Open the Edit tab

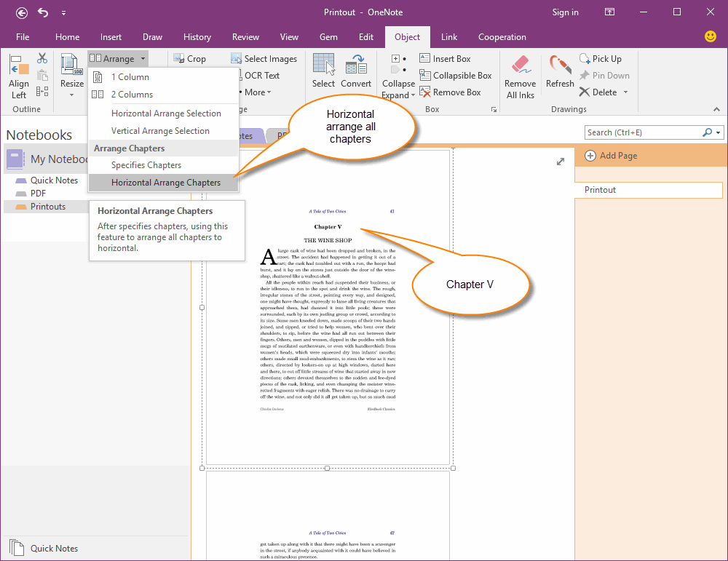click(x=366, y=37)
